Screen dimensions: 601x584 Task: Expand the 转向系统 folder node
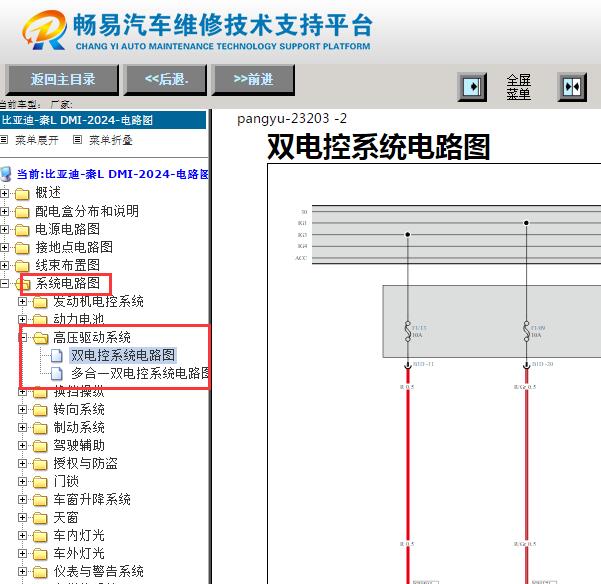[x=22, y=410]
